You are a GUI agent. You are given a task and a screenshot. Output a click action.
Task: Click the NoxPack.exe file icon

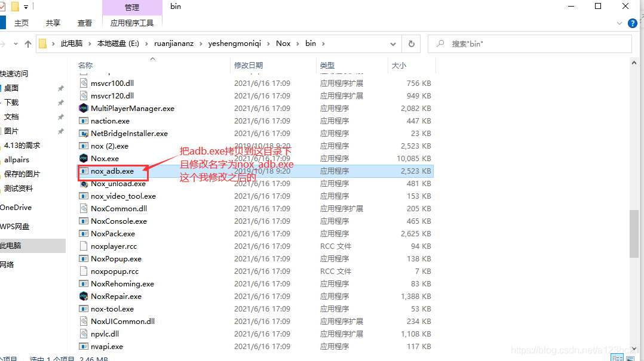tap(84, 234)
